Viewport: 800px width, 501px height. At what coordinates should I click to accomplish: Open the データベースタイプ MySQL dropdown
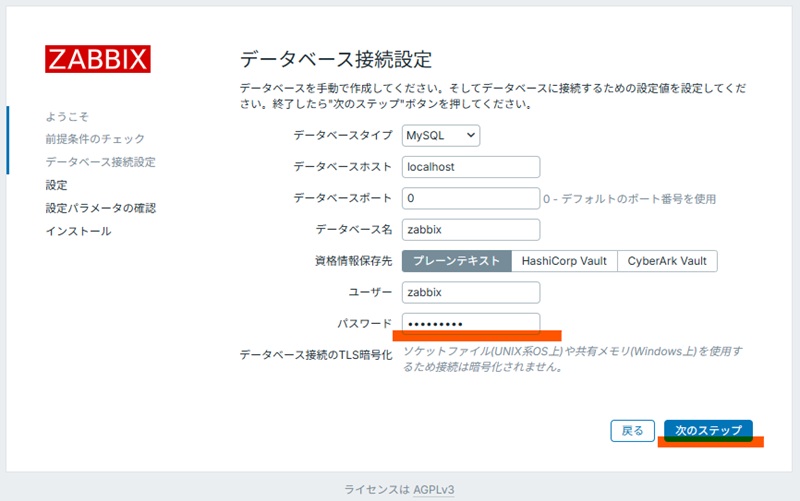(441, 136)
